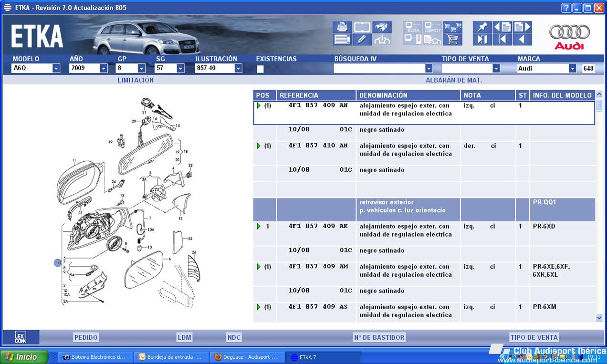Open the Windows Inicio start button
Image resolution: width=607 pixels, height=364 pixels.
pos(24,357)
